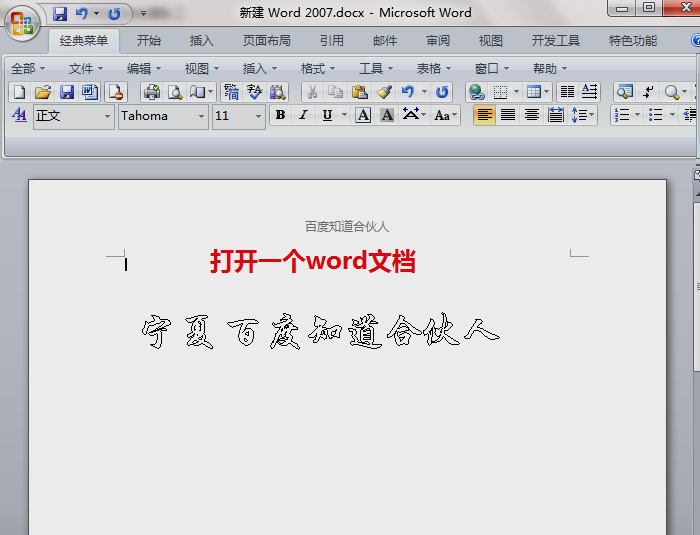Click the restrict permission document icon

116,92
